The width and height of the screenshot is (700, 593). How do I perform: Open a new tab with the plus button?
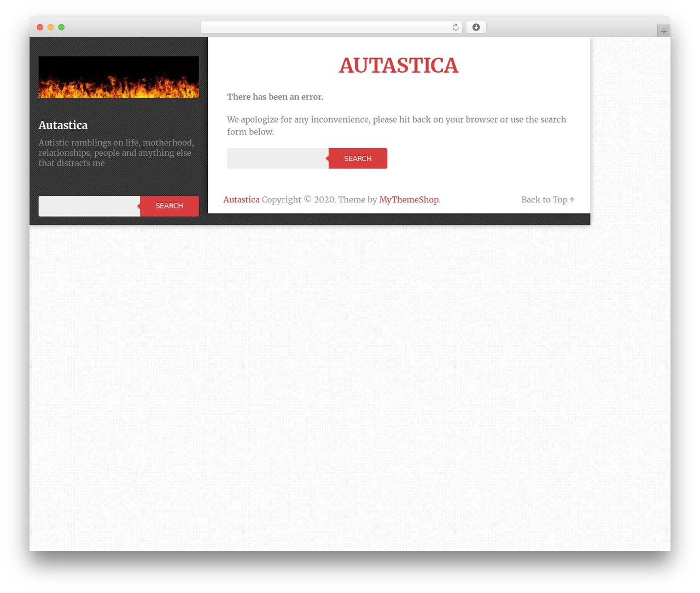pyautogui.click(x=663, y=31)
